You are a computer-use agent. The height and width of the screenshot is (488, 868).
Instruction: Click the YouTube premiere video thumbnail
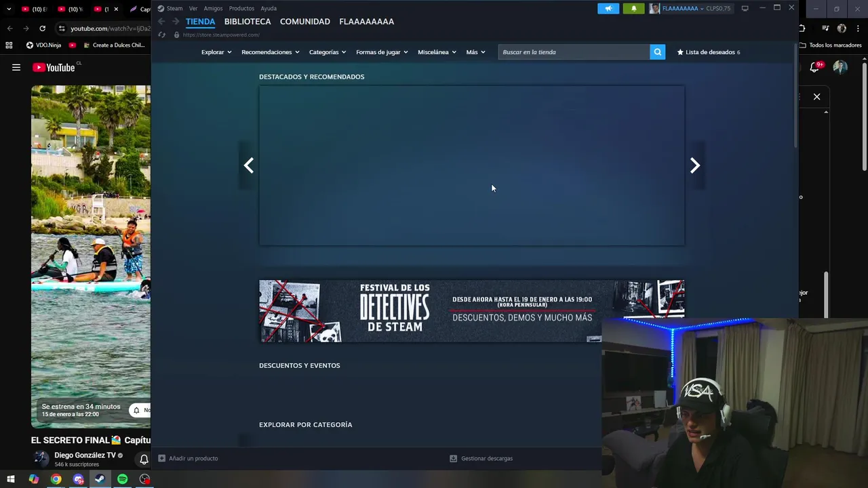click(91, 256)
